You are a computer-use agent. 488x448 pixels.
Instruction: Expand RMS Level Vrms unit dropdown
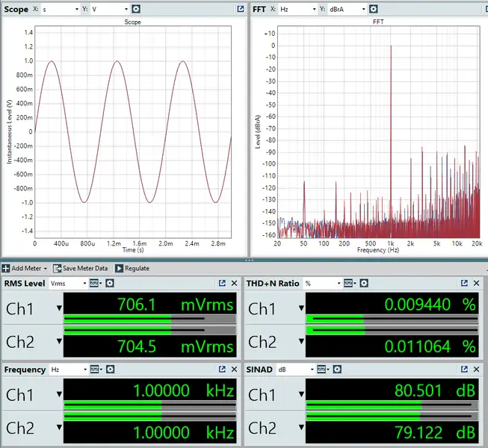tap(67, 284)
